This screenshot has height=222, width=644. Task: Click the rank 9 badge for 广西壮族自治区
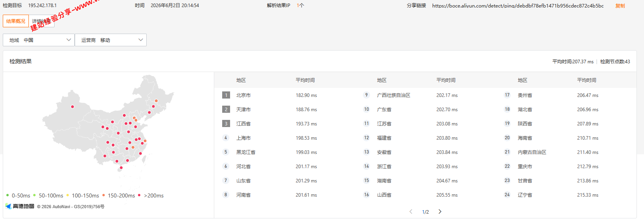click(366, 95)
